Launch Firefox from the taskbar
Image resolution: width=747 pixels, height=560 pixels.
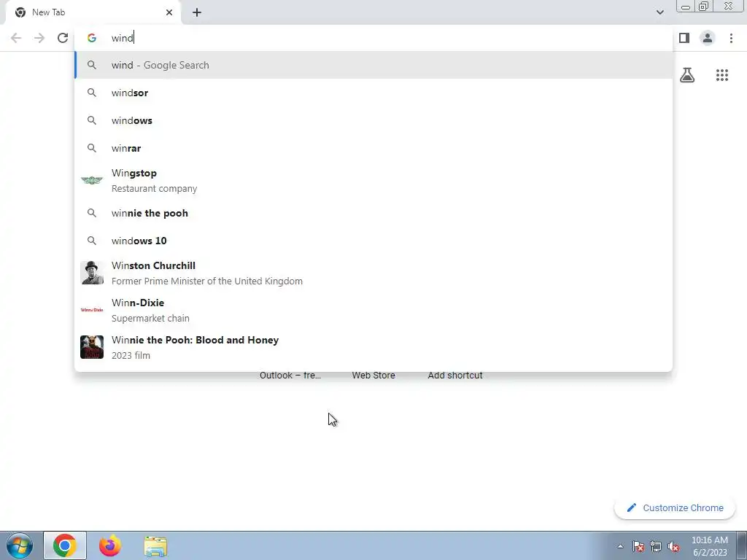click(x=110, y=545)
